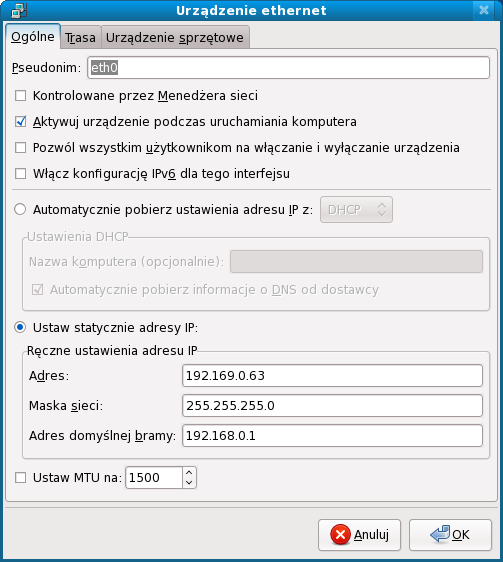The image size is (503, 562).
Task: Click the network device icon in title bar
Action: coord(19,11)
